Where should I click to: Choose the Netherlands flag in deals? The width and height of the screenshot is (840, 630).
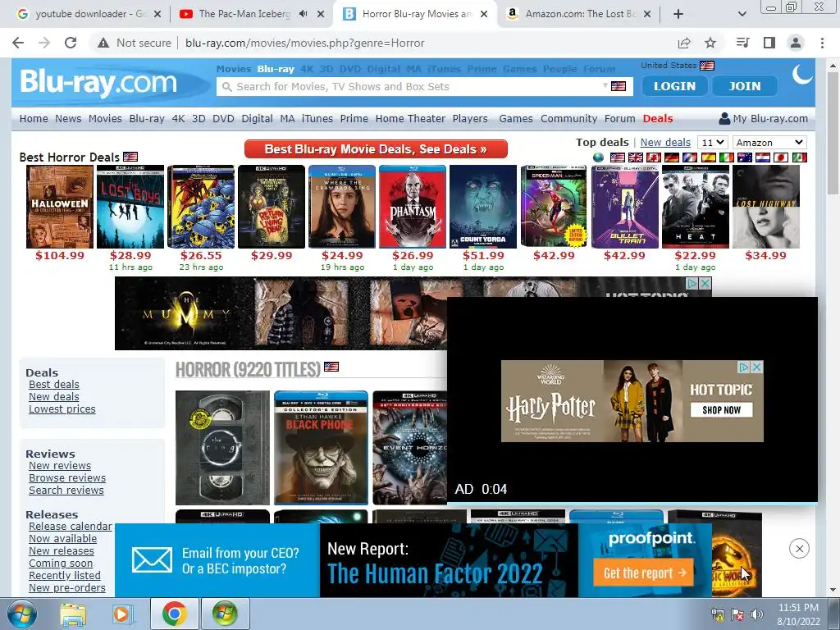(x=763, y=157)
